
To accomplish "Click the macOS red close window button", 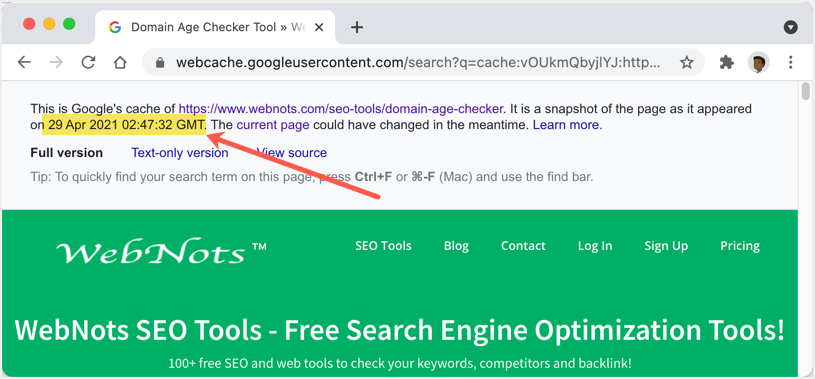I will [x=29, y=24].
